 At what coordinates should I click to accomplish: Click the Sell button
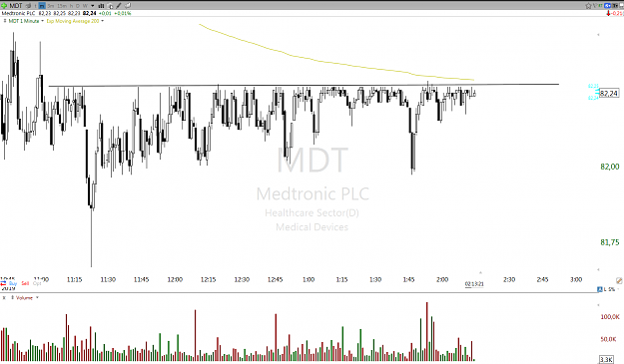(25, 283)
